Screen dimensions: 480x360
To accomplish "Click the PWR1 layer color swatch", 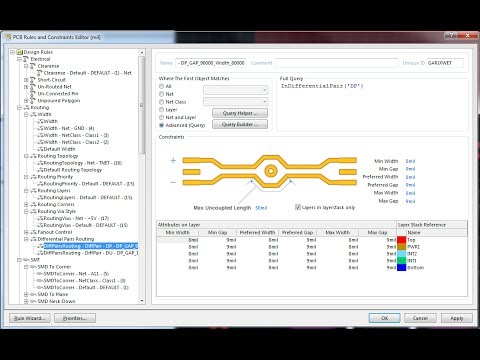I will coord(402,247).
